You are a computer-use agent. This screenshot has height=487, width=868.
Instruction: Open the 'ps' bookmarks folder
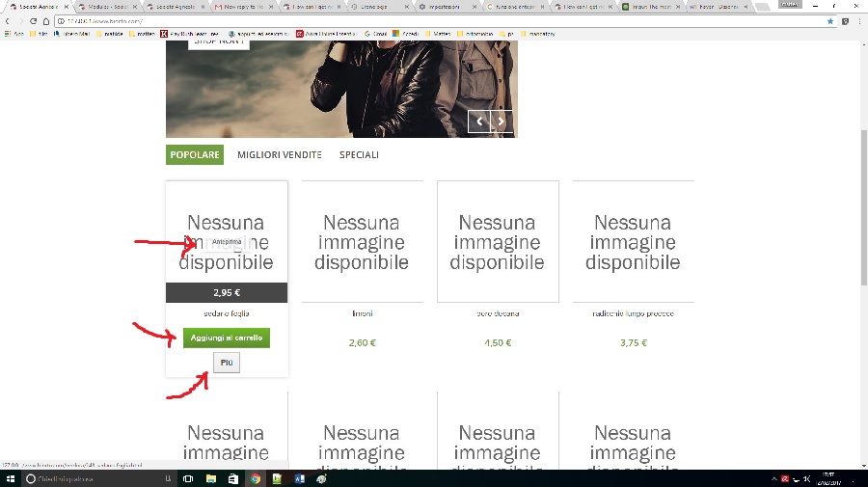click(x=506, y=34)
